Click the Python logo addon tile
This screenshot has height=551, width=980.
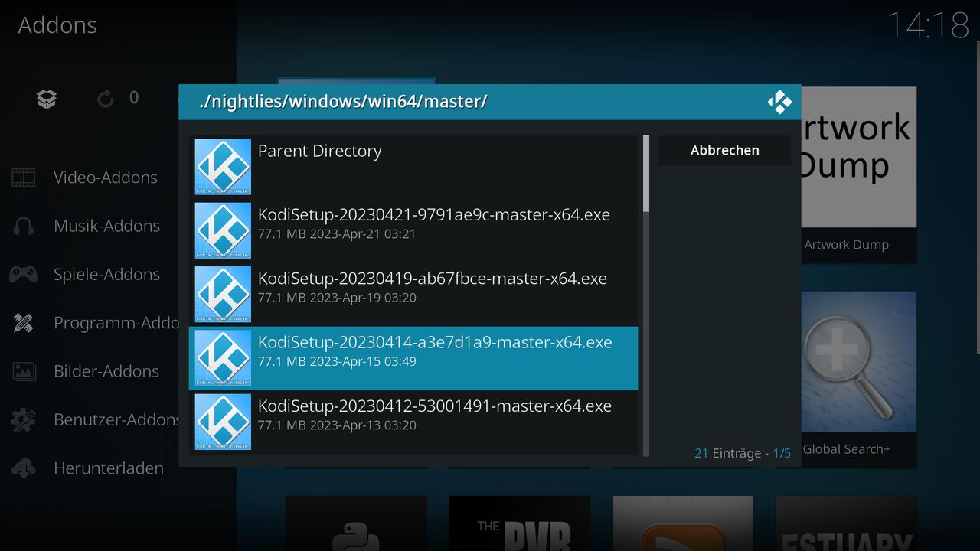click(356, 523)
